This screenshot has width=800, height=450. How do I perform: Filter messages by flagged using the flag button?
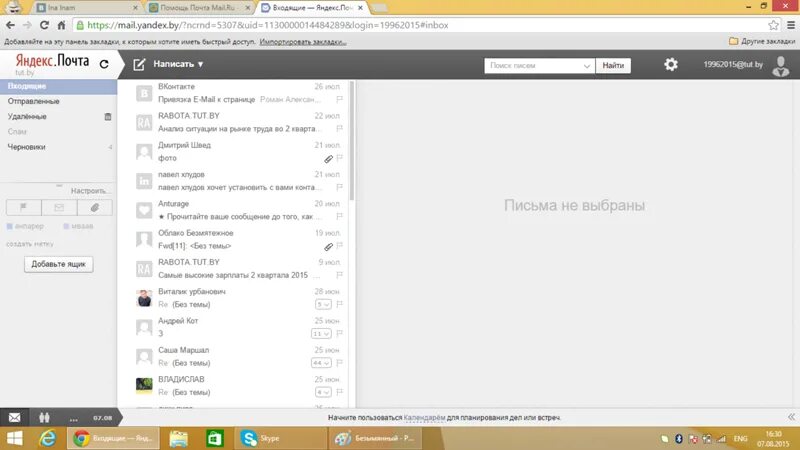[x=23, y=208]
